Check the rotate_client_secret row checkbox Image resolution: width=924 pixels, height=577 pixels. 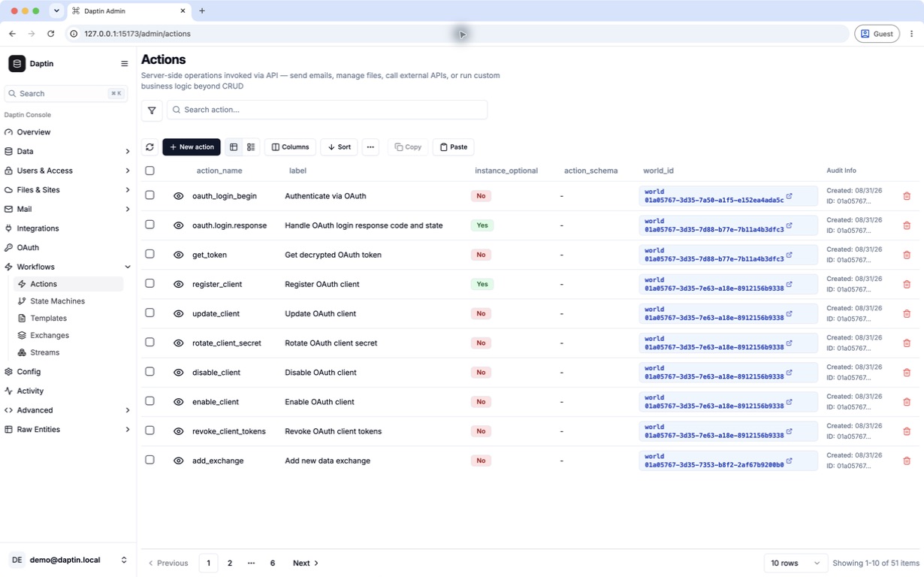click(149, 342)
